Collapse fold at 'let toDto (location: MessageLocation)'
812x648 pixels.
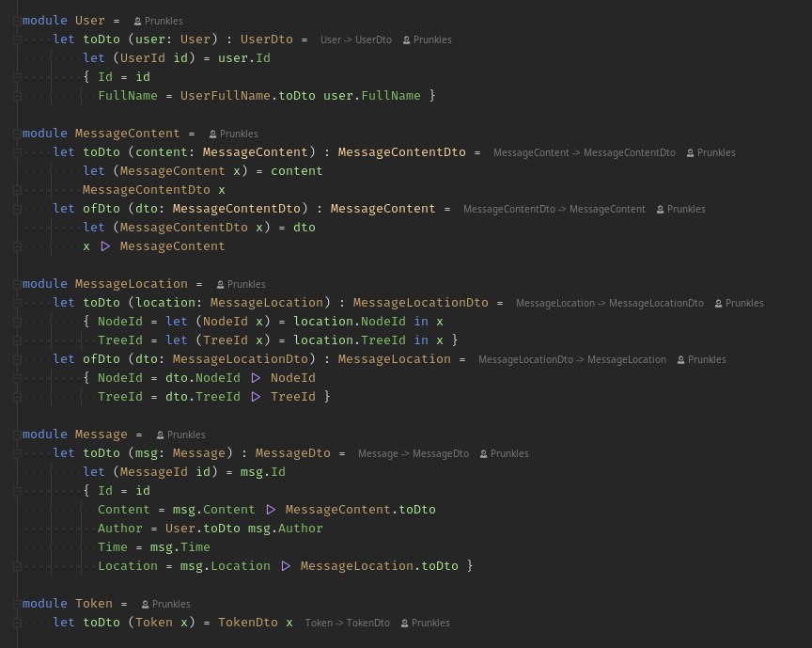(x=17, y=303)
